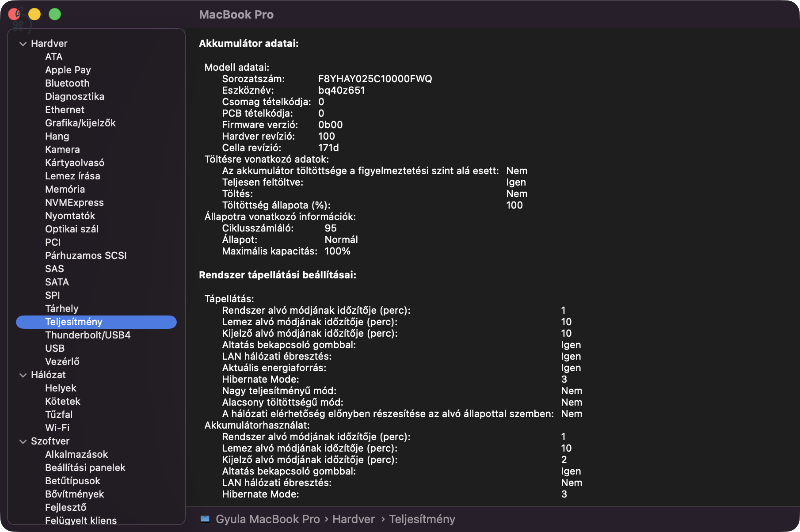Select Alkalmazások under Szoftver
This screenshot has width=800, height=532.
tap(76, 454)
